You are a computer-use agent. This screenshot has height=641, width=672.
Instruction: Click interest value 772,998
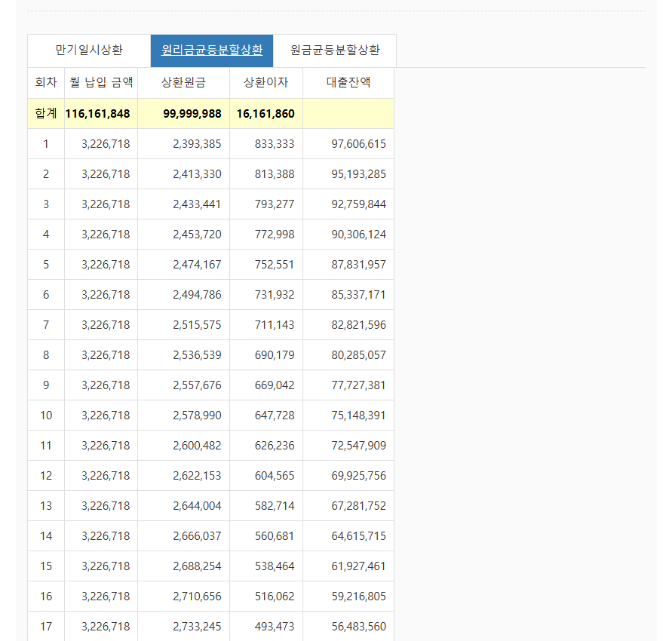tap(275, 235)
